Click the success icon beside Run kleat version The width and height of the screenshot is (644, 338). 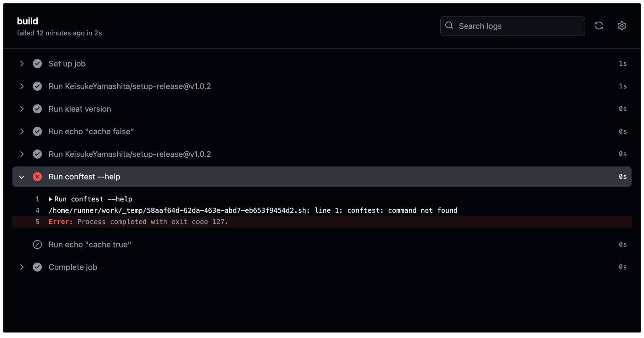coord(37,109)
